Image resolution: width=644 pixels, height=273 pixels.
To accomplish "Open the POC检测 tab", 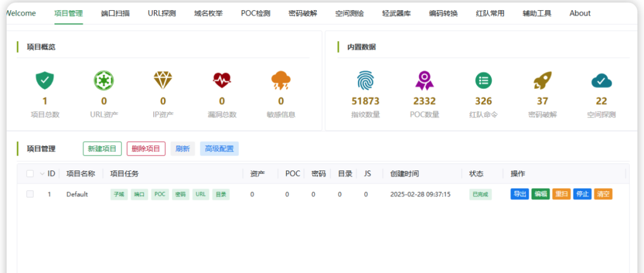I will (255, 13).
